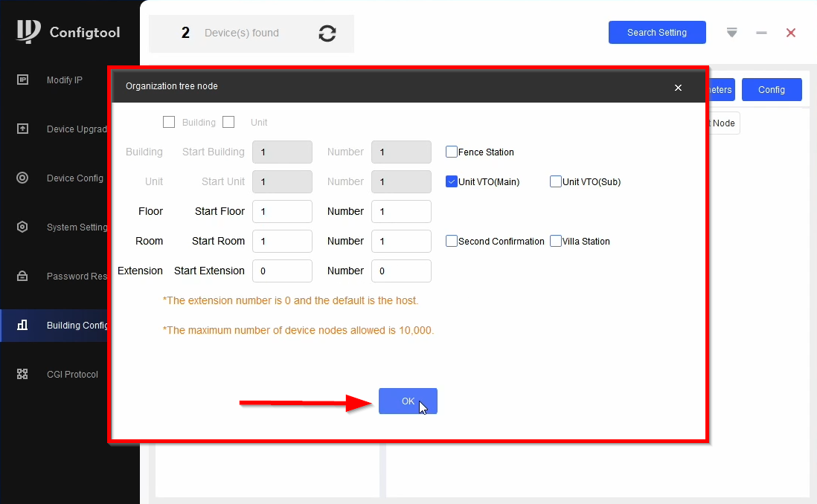The image size is (817, 504).
Task: Click 'Organization tree node' dialog title
Action: (x=171, y=86)
